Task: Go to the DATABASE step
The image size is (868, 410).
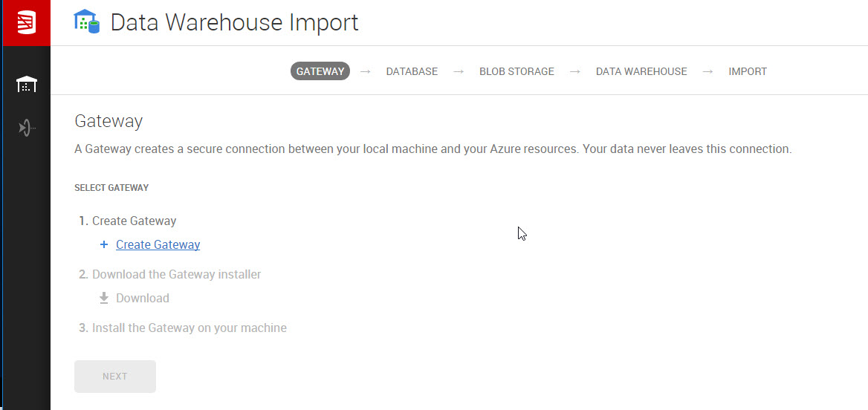Action: click(x=412, y=71)
